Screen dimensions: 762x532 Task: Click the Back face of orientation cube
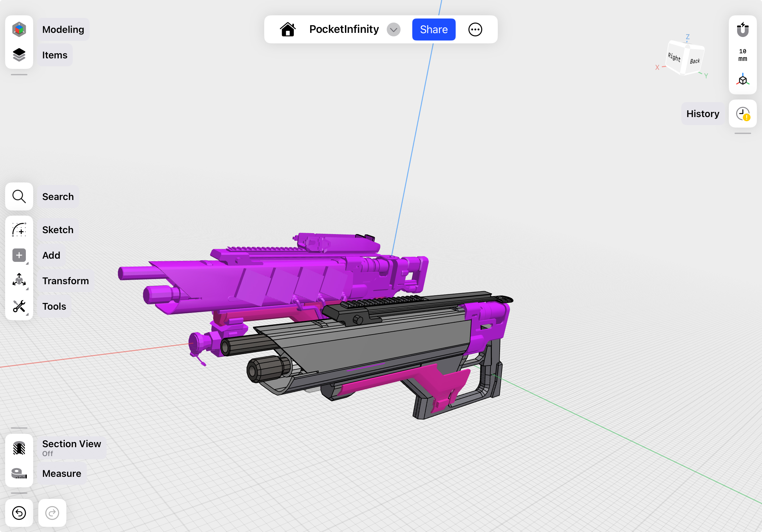click(x=695, y=61)
